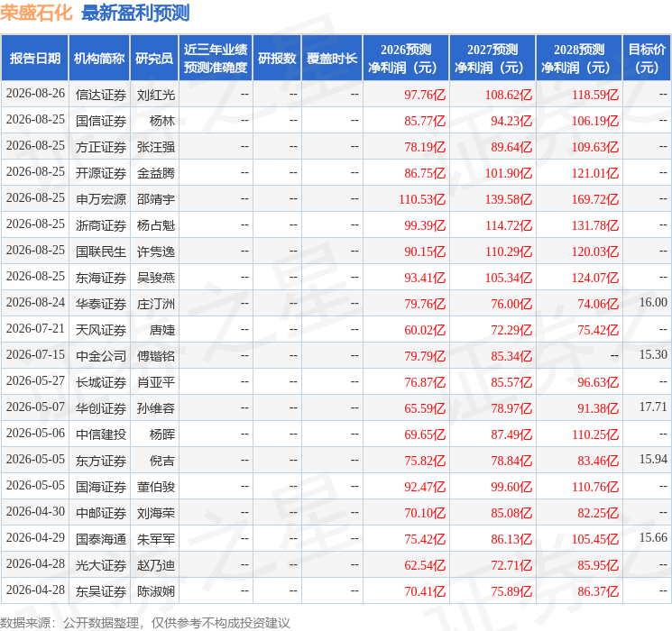Click 东吴证券 institution cell
This screenshot has width=672, height=631.
pyautogui.click(x=101, y=591)
